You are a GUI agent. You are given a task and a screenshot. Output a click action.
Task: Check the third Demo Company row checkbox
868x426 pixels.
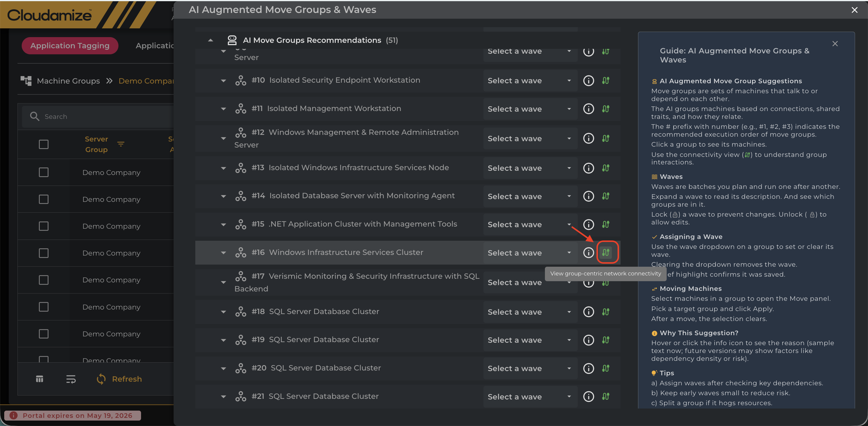[x=43, y=226]
